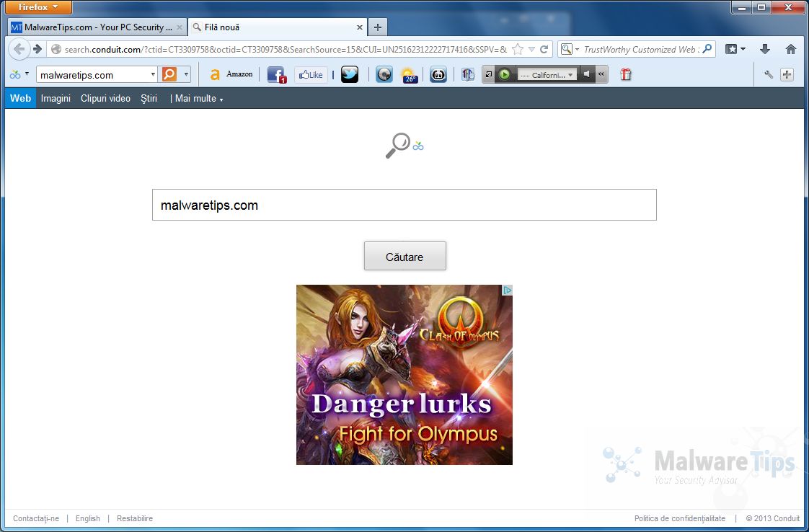Open the Bookmarks menu button
Screen dimensions: 809x532
735,50
